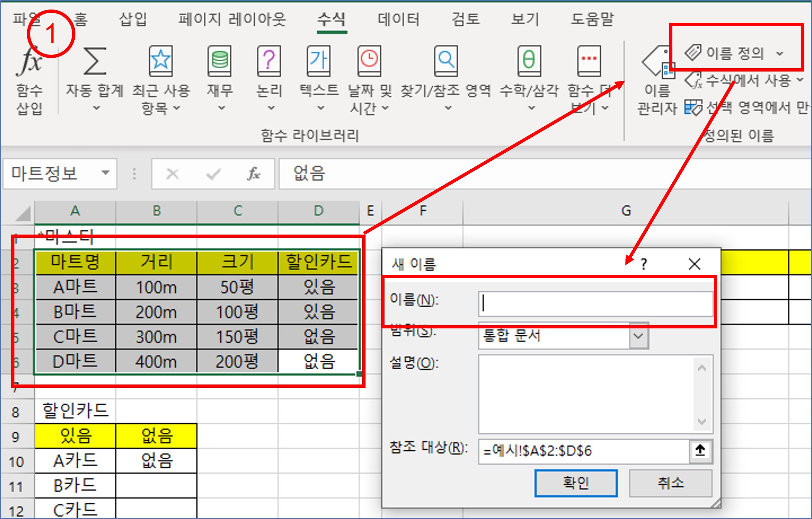
Task: Open the Logical functions question-mark icon
Action: [x=269, y=62]
